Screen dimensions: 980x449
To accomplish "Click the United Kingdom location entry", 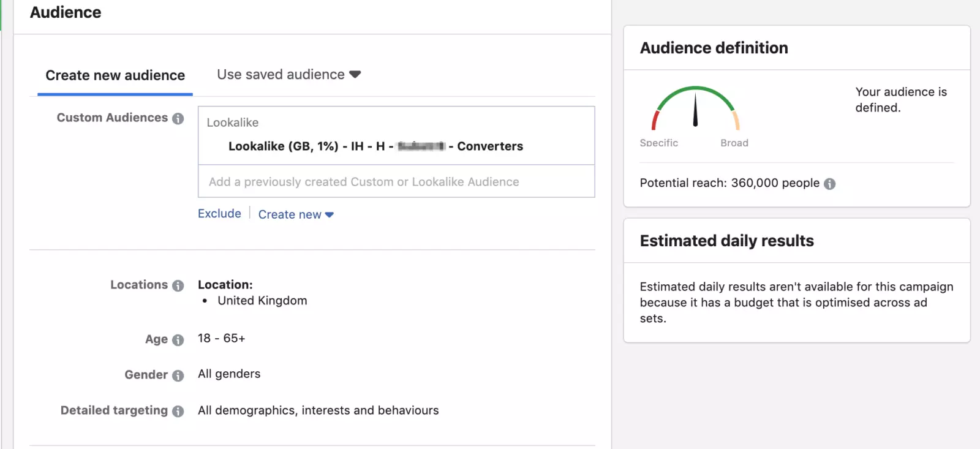I will tap(262, 301).
